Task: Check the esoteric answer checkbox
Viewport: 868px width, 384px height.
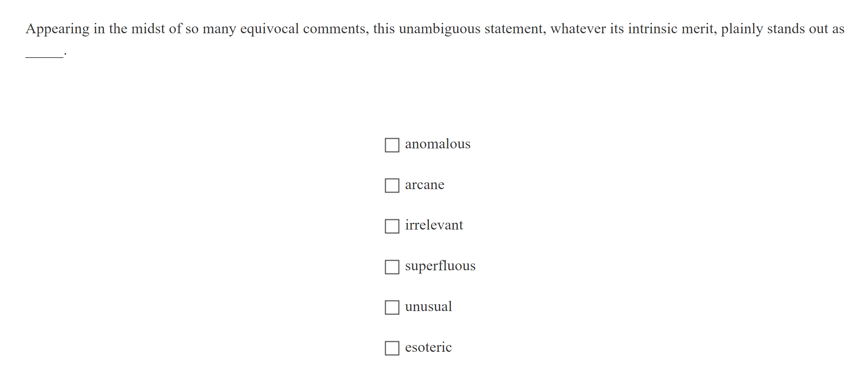Action: (x=392, y=348)
